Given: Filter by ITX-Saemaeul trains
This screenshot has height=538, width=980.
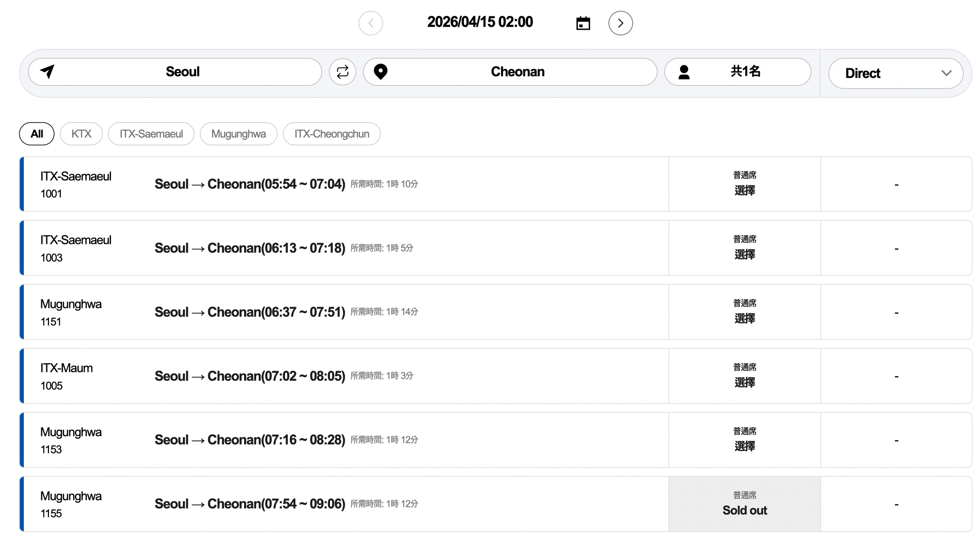Looking at the screenshot, I should click(151, 134).
